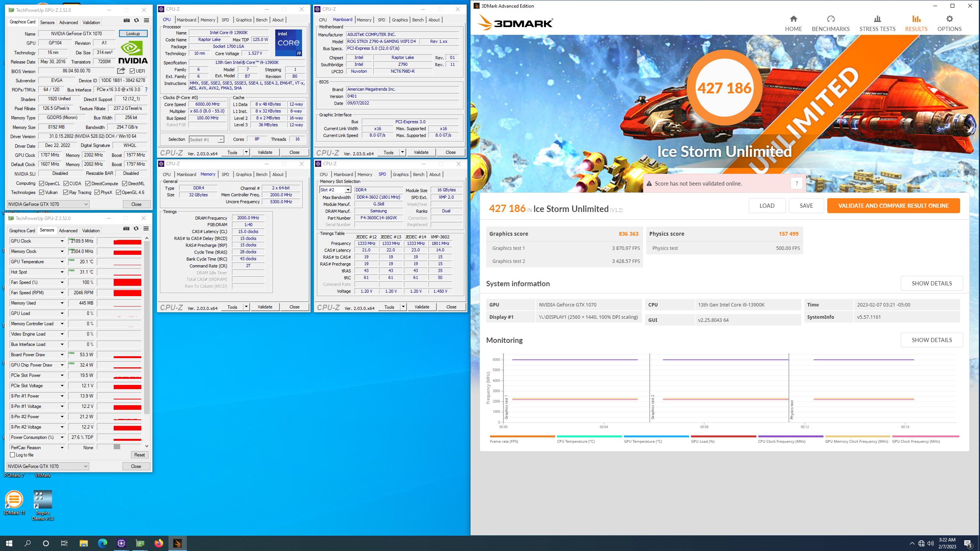
Task: Click refresh icon in GPU-Z Sensors window
Action: (136, 229)
